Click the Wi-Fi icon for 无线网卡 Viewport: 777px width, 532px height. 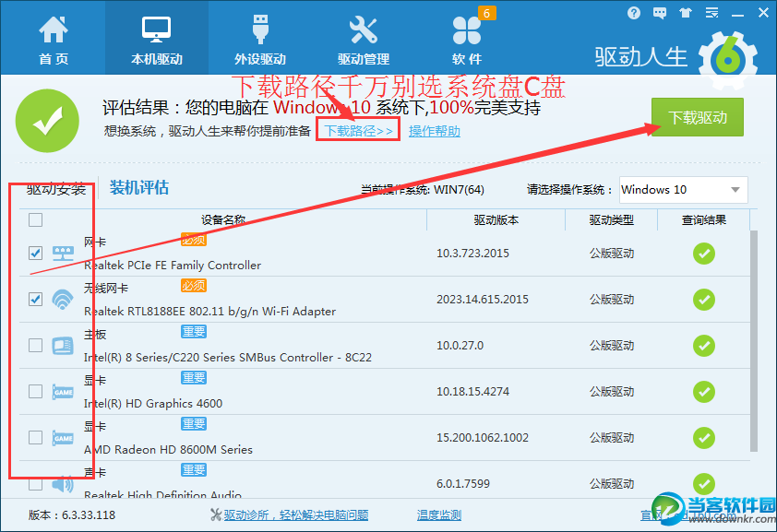[x=63, y=300]
